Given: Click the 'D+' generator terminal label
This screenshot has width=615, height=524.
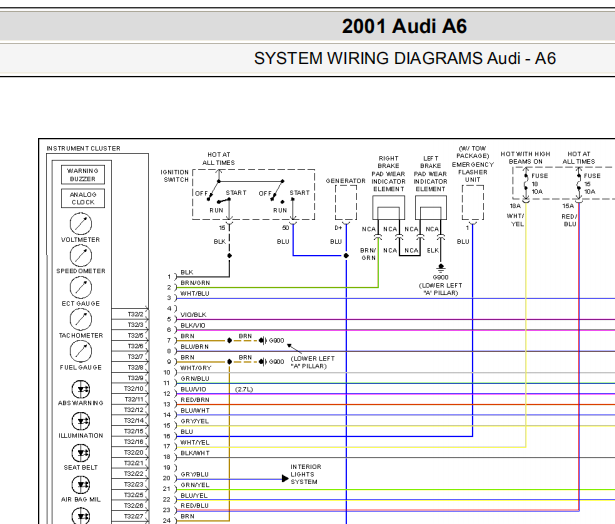Looking at the screenshot, I should (x=338, y=227).
